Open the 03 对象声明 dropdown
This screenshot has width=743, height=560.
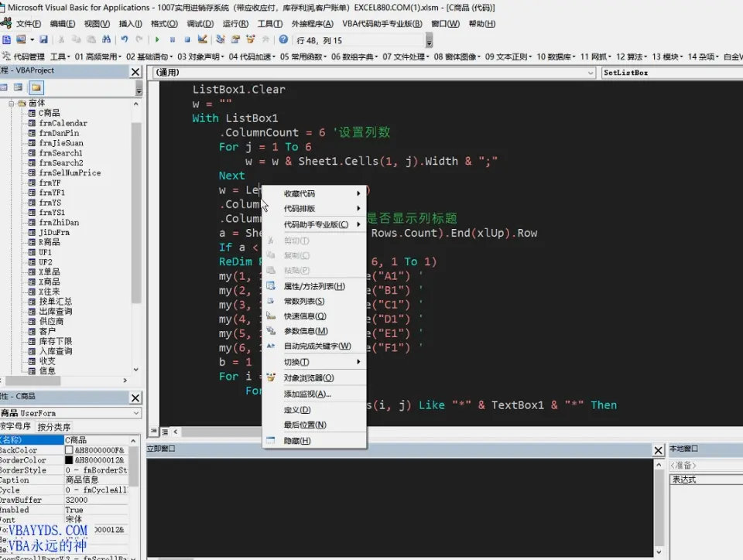click(200, 56)
